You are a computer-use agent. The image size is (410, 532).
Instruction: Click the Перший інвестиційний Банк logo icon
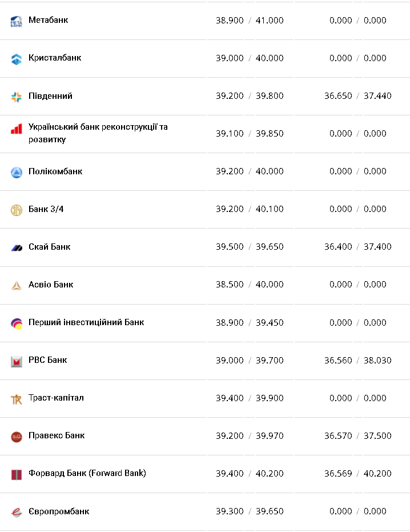tap(16, 323)
